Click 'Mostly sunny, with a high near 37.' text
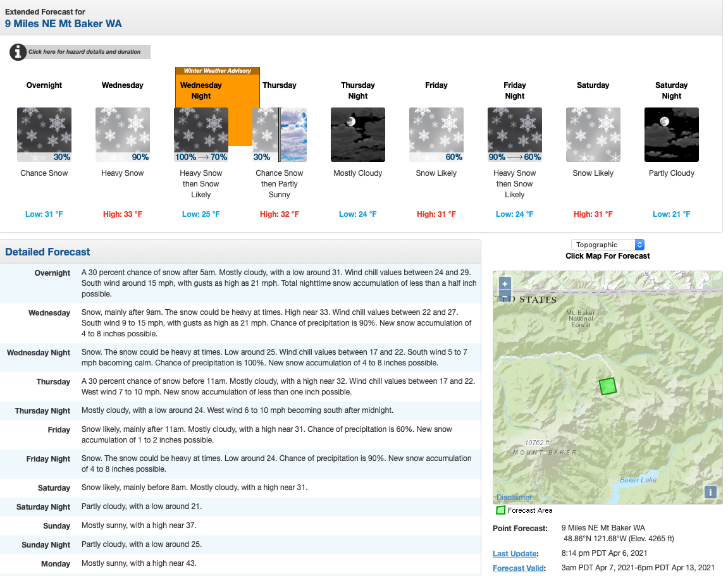 [x=139, y=525]
